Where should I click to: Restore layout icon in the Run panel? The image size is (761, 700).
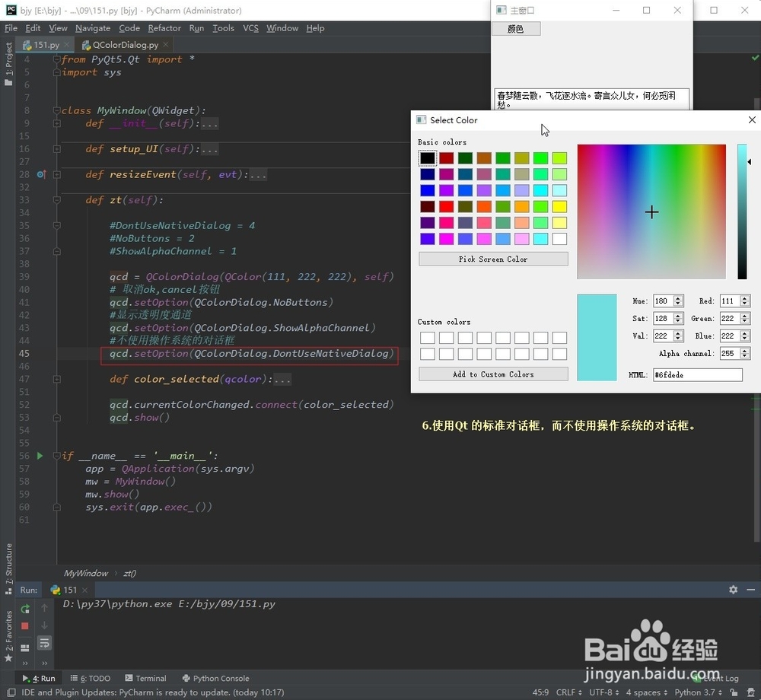point(25,647)
